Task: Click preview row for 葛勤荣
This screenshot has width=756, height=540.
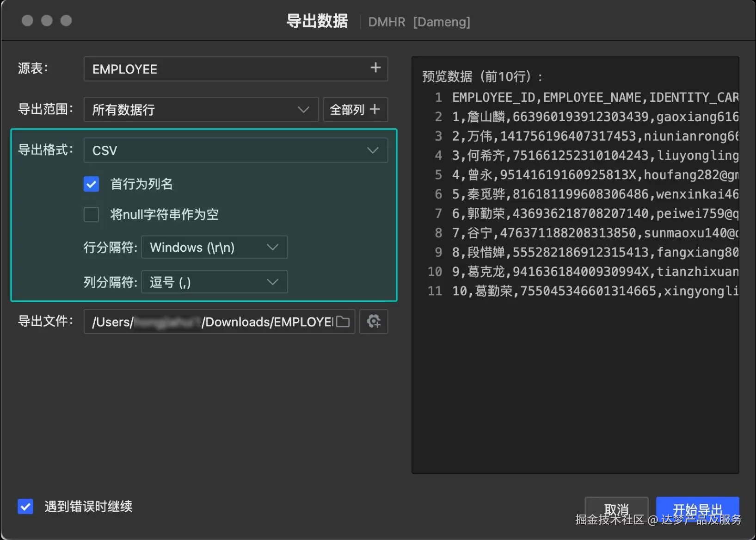Action: click(595, 291)
